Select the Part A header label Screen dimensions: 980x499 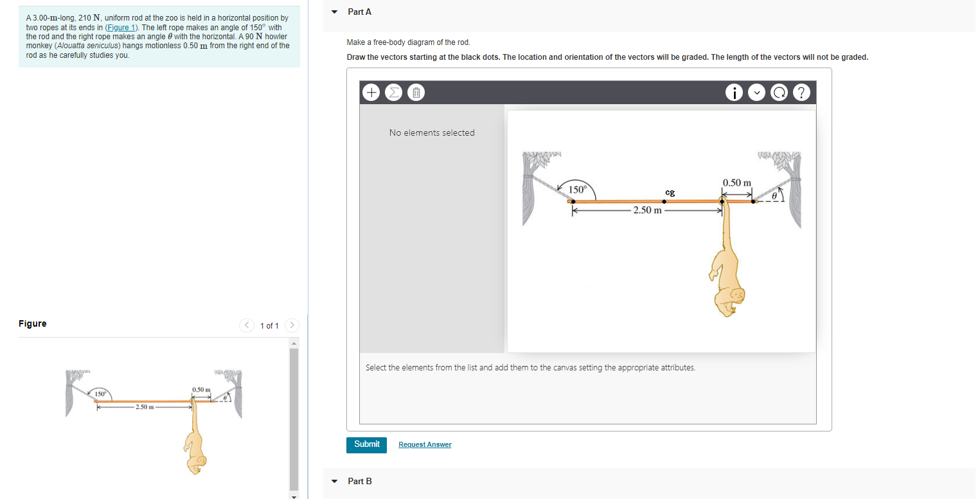359,12
